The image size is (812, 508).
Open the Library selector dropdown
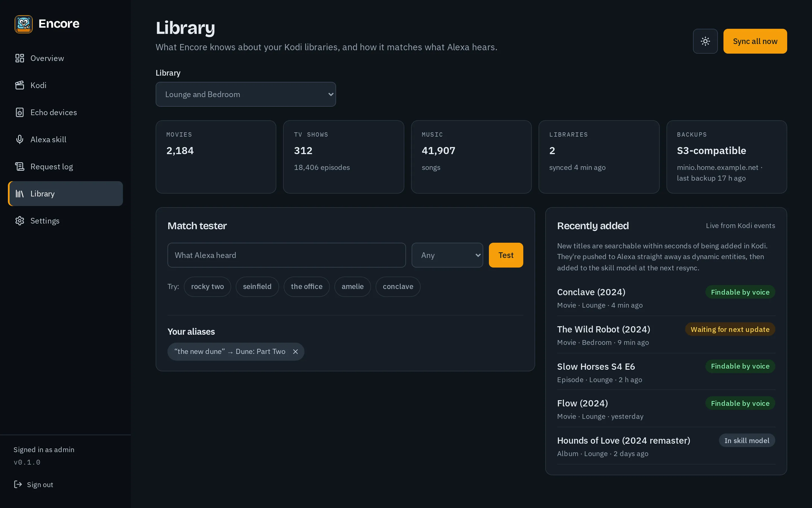click(246, 95)
